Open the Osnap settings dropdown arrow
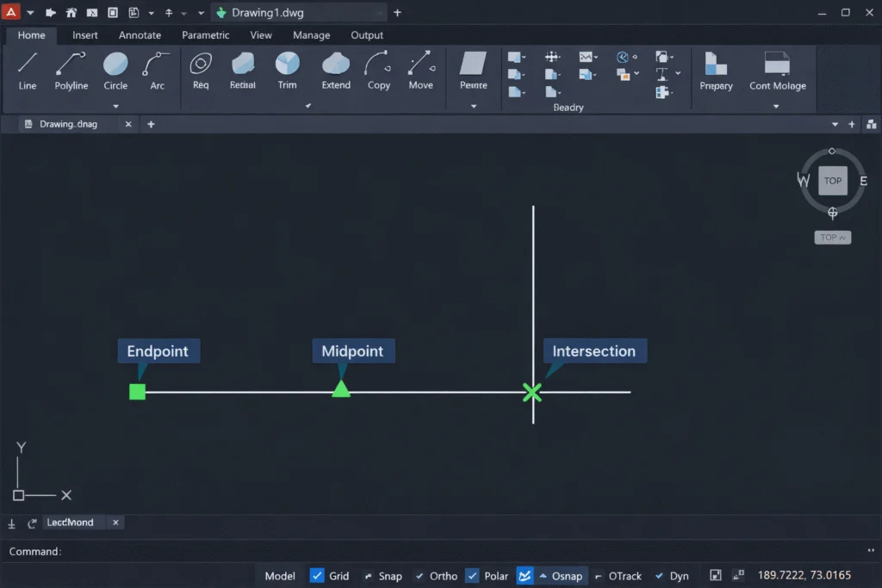 543,576
